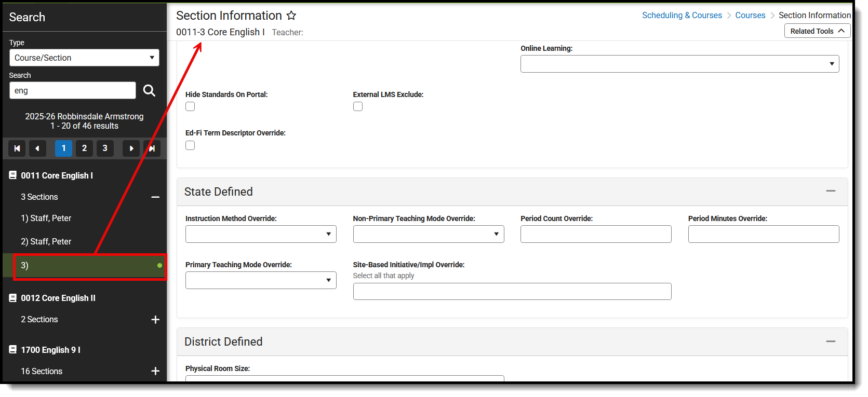This screenshot has height=397, width=868.
Task: Jump to last results page icon
Action: point(152,148)
